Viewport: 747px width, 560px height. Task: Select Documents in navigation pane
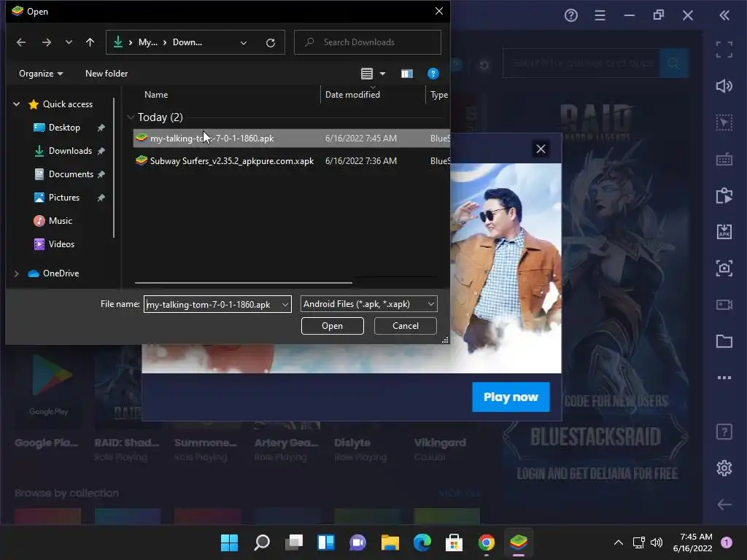pyautogui.click(x=71, y=174)
